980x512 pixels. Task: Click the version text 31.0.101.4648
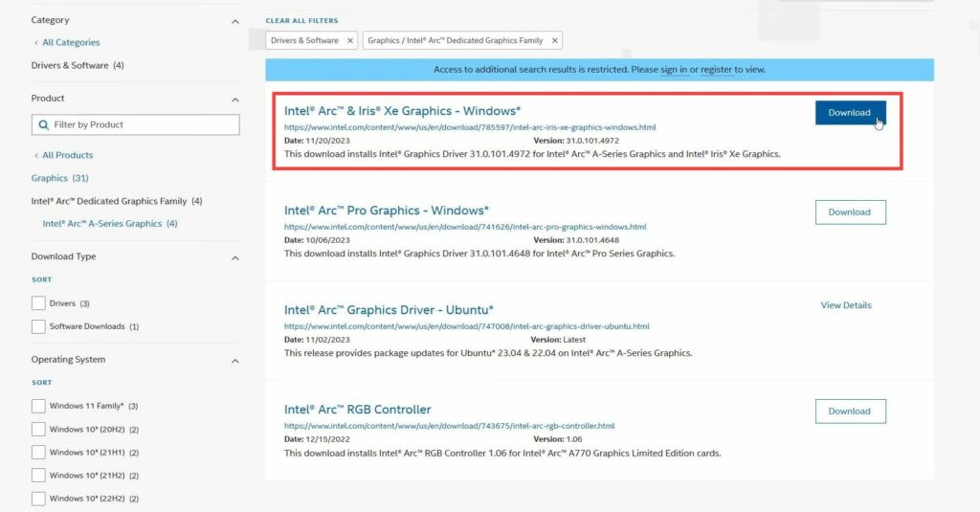click(592, 240)
